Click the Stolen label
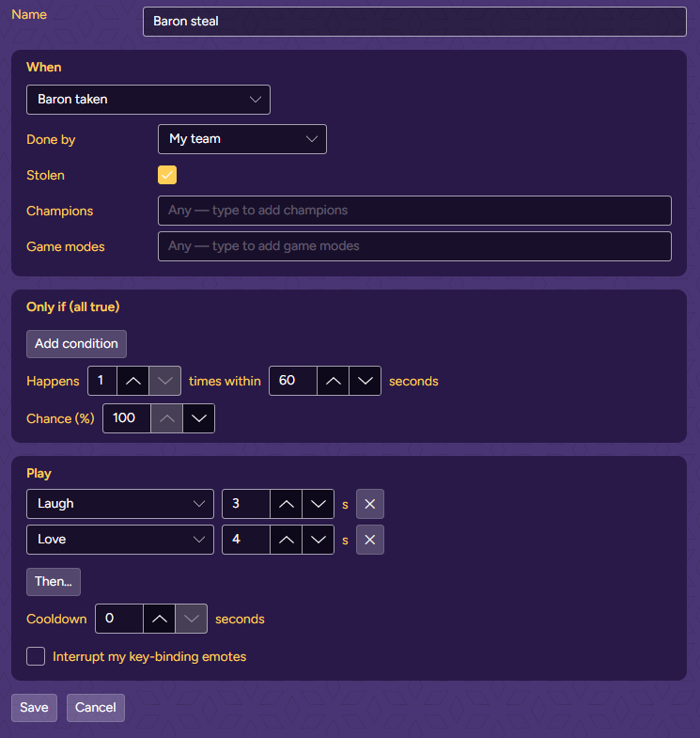The width and height of the screenshot is (700, 738). click(x=46, y=176)
